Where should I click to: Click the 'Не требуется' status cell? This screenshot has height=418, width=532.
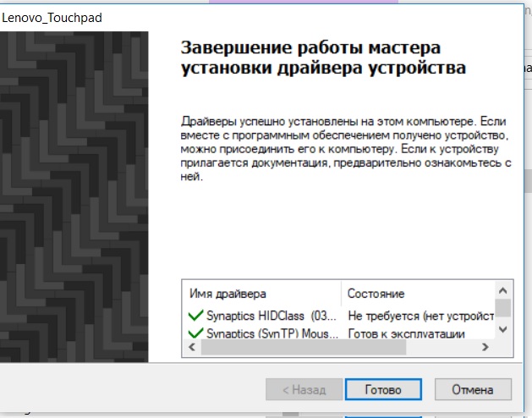point(420,316)
